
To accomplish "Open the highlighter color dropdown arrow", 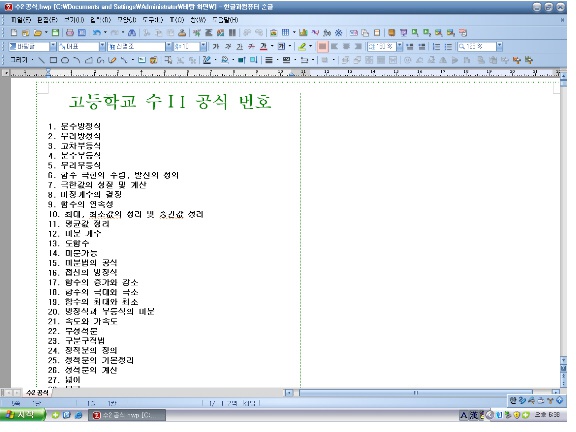I will [x=310, y=46].
